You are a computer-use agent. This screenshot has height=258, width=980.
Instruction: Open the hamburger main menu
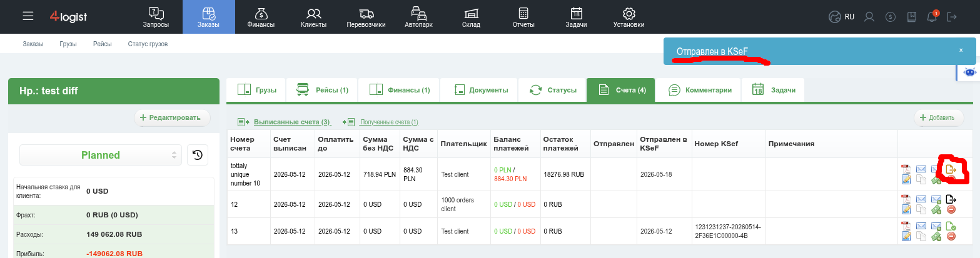point(28,16)
